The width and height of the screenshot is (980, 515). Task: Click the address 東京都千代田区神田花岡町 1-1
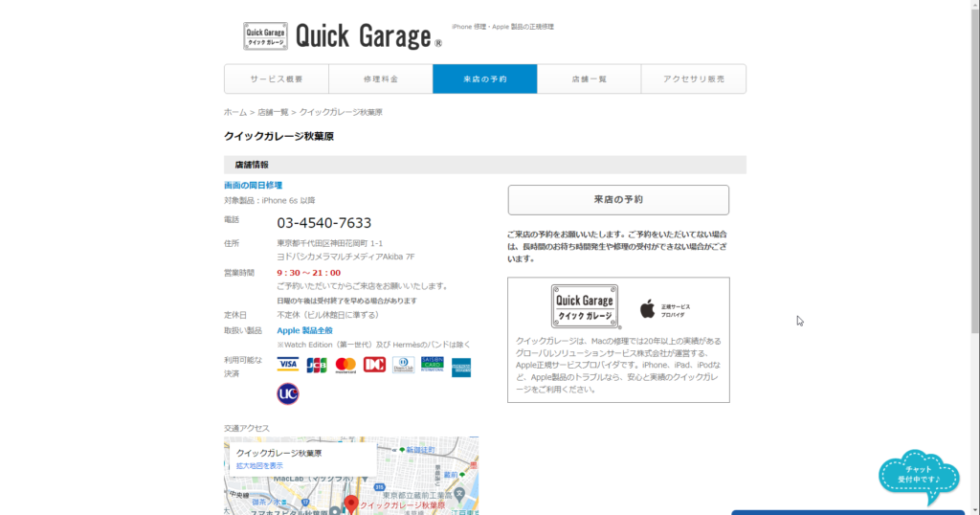[x=330, y=243]
